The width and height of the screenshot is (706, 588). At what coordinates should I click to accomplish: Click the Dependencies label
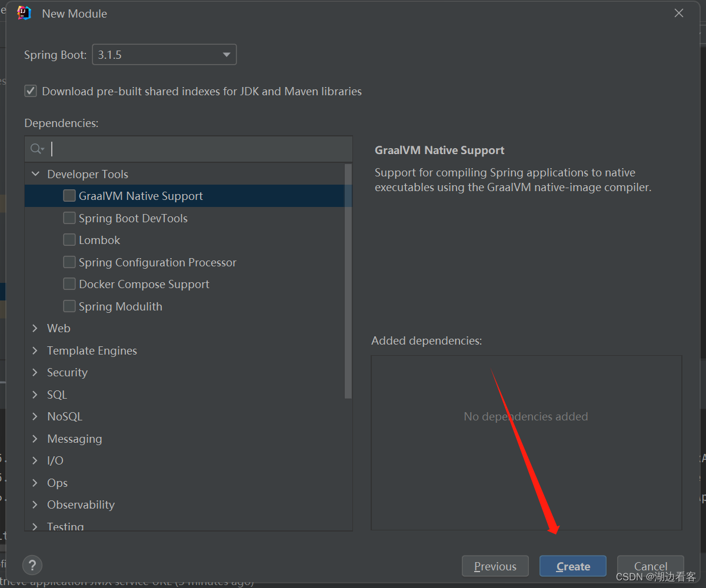point(61,123)
